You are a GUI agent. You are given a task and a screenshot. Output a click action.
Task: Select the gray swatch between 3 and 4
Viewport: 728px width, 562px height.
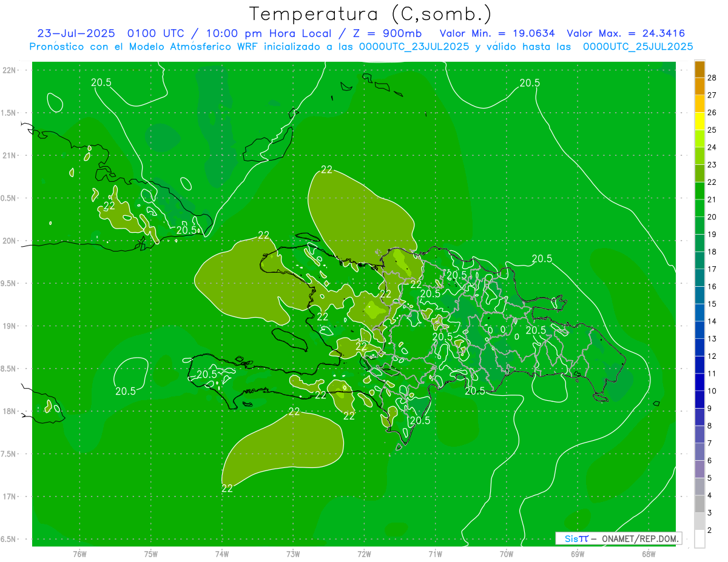(699, 504)
